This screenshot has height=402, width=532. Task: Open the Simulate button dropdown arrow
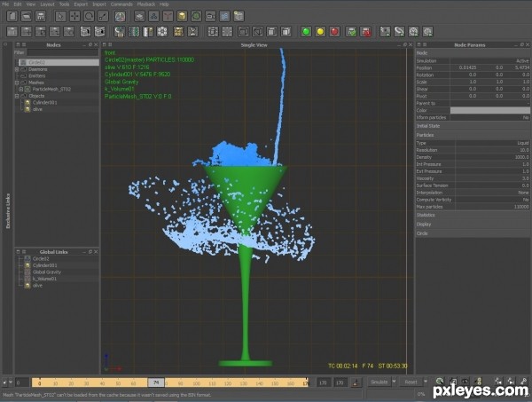coord(395,382)
